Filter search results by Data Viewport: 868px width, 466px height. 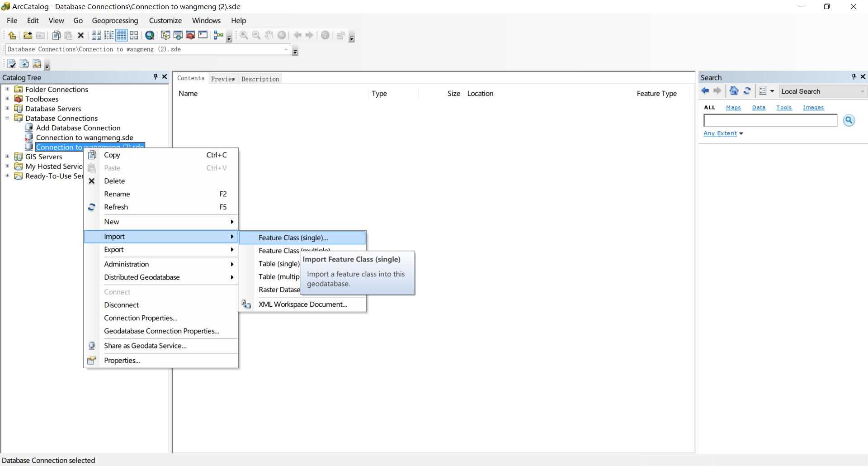click(x=759, y=107)
